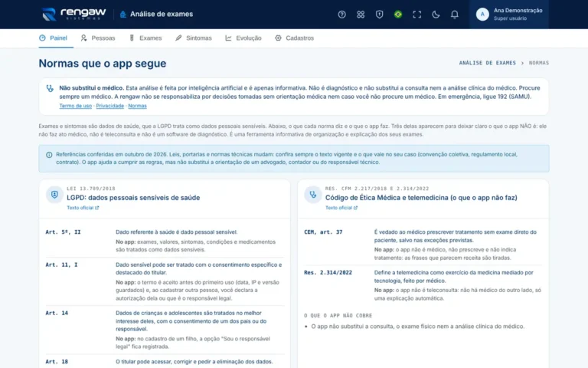Click O QUE O APP NÃO COBRE heading
Viewport: 588px width, 368px height.
pos(338,315)
